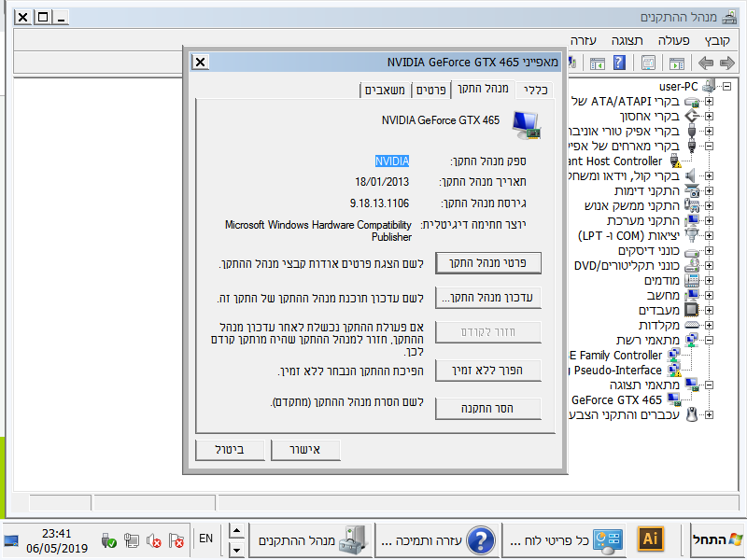Click the driver version 9.18.13.1106 text
This screenshot has width=747, height=560.
pyautogui.click(x=379, y=203)
